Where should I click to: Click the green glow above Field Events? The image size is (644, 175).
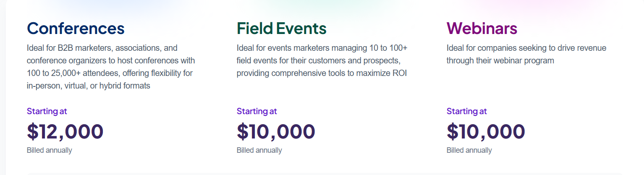[323, 4]
